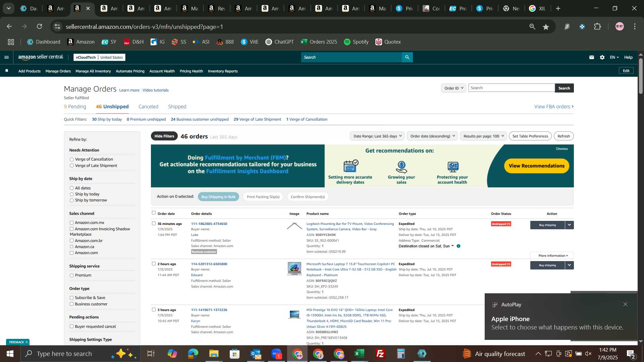Check the Amazon.ca sales channel box

pos(71,247)
